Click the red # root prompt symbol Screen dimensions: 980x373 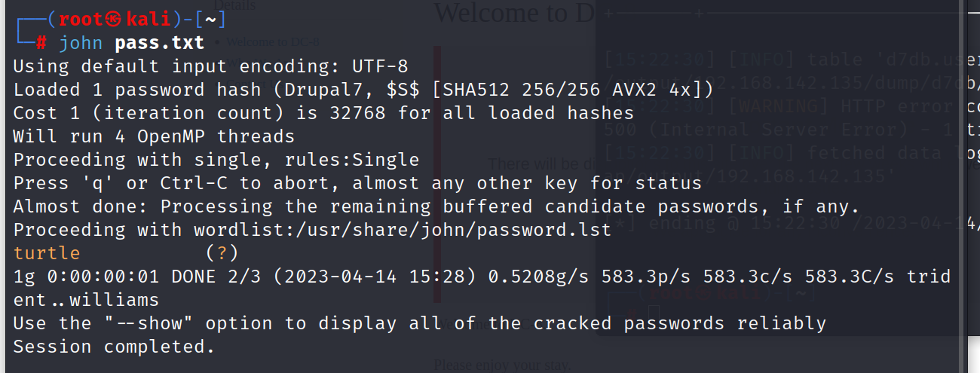[x=42, y=44]
